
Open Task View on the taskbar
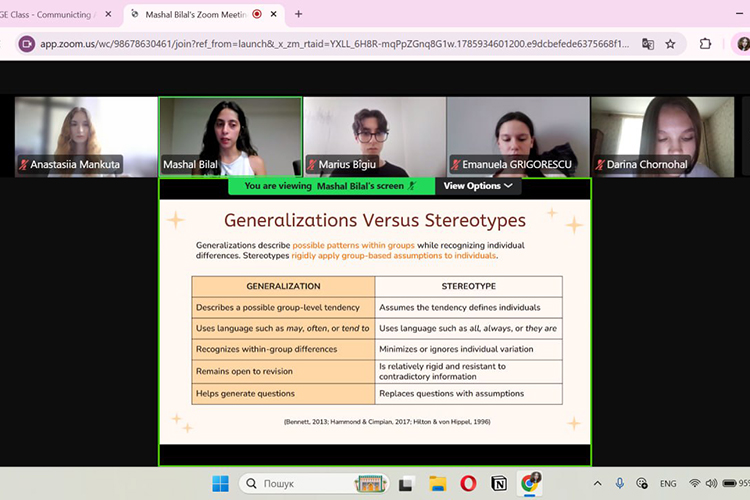(x=406, y=484)
